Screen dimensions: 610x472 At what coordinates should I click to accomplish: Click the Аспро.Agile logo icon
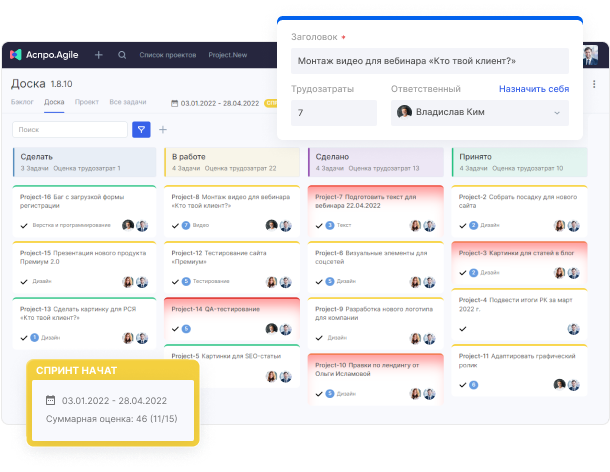18,55
